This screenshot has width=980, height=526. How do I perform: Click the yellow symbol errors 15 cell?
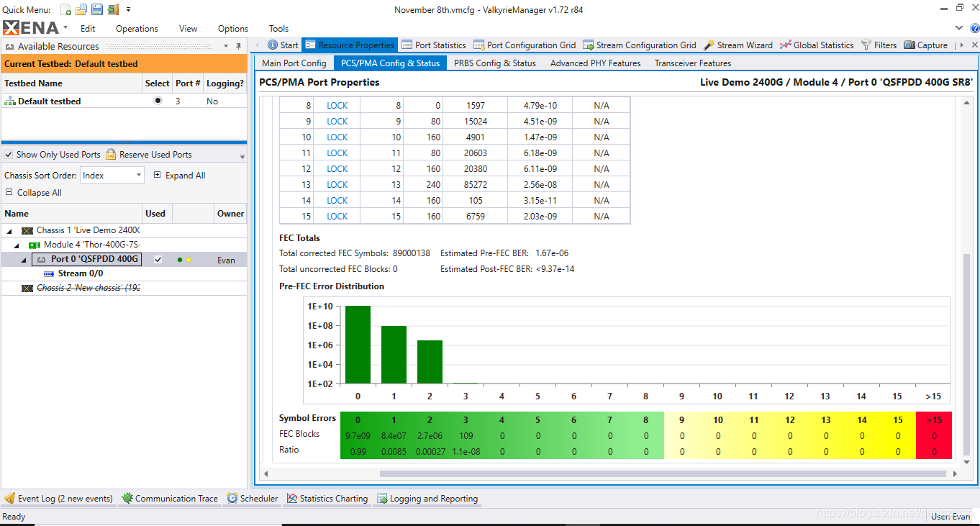[898, 420]
